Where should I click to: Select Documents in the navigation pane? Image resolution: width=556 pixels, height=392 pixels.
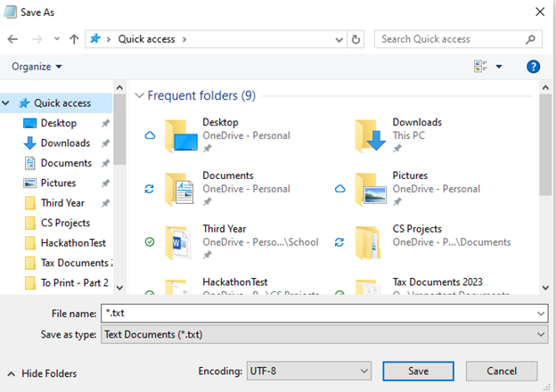[66, 163]
